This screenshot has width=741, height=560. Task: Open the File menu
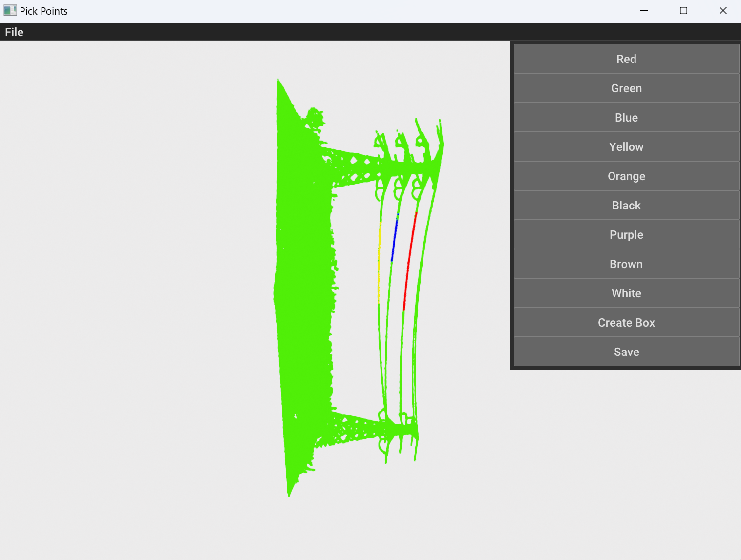click(x=14, y=32)
